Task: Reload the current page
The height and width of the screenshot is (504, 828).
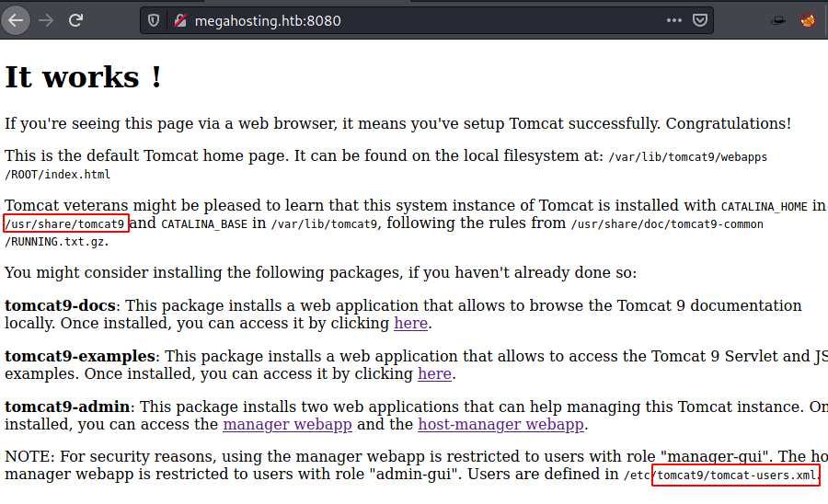Action: click(76, 20)
